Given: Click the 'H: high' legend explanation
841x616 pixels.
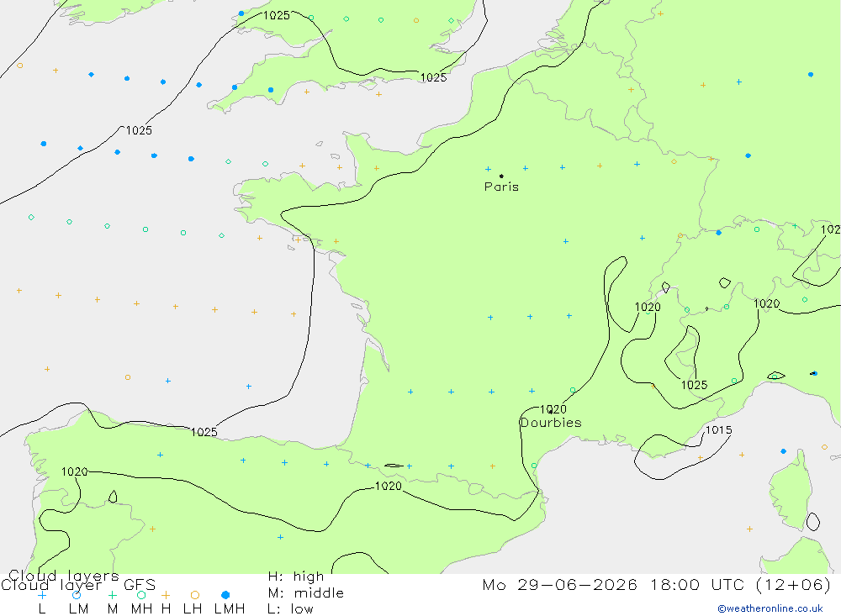Looking at the screenshot, I should point(296,577).
